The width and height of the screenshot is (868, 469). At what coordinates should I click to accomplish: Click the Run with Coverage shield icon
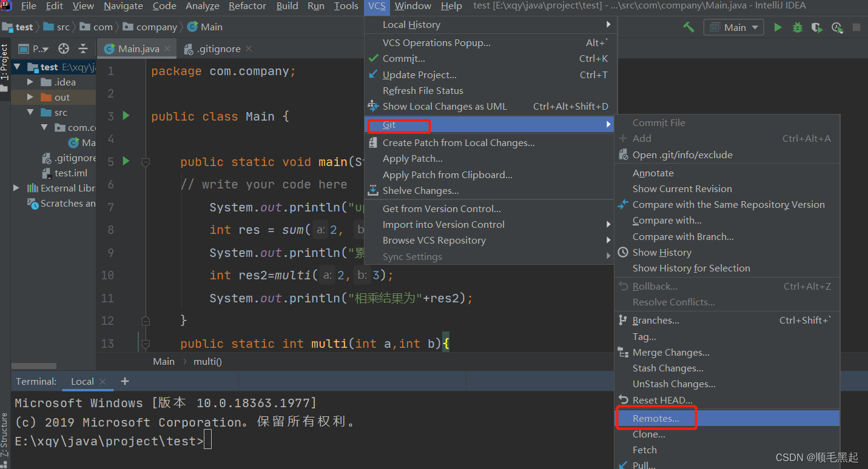(817, 27)
